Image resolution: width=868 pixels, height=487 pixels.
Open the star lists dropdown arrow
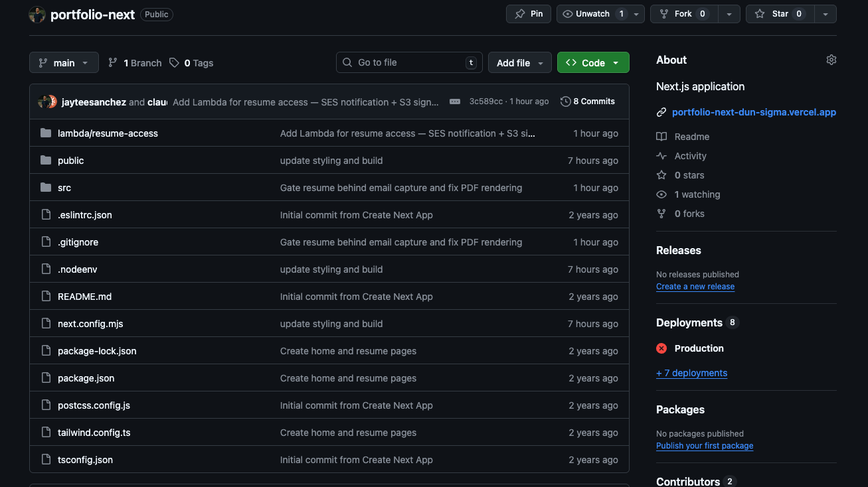[825, 14]
